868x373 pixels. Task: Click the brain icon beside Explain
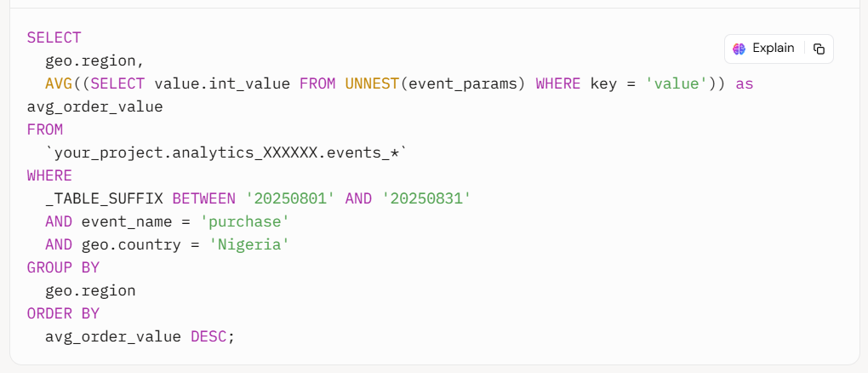click(739, 49)
